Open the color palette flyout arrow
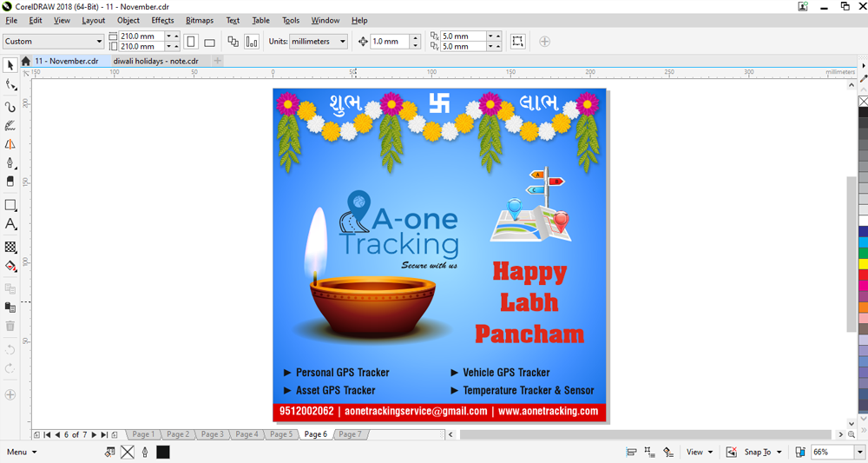This screenshot has height=463, width=868. pos(863,65)
